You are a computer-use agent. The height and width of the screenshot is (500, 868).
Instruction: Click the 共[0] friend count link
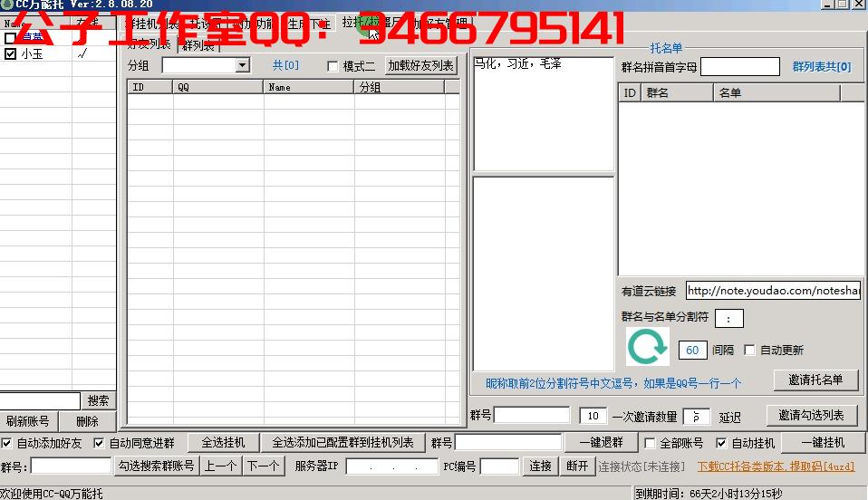point(285,65)
